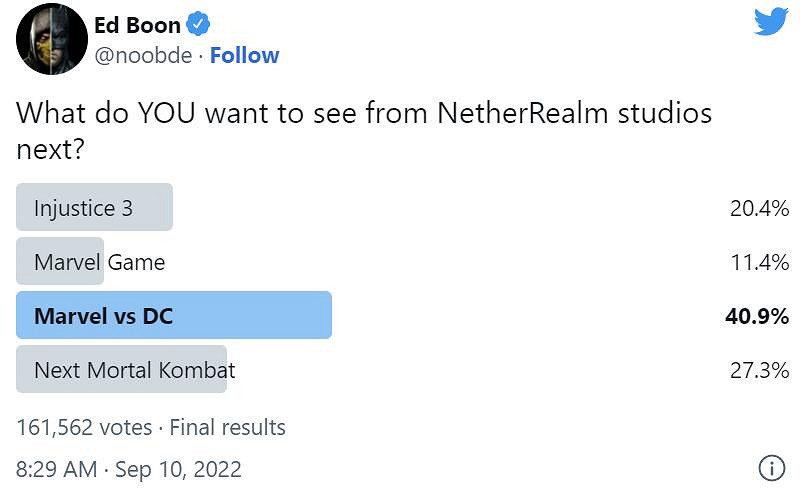Image resolution: width=800 pixels, height=494 pixels.
Task: Click the Final results label
Action: (x=227, y=427)
